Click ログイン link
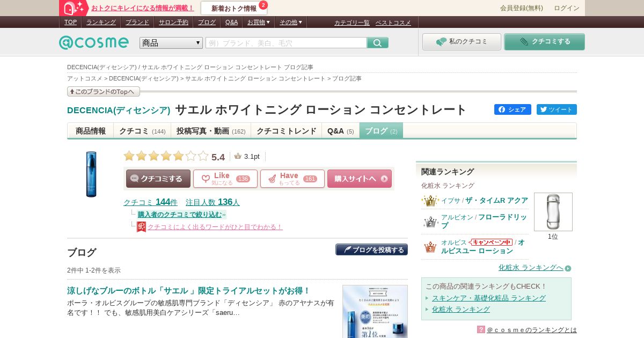The image size is (644, 338). (x=567, y=8)
